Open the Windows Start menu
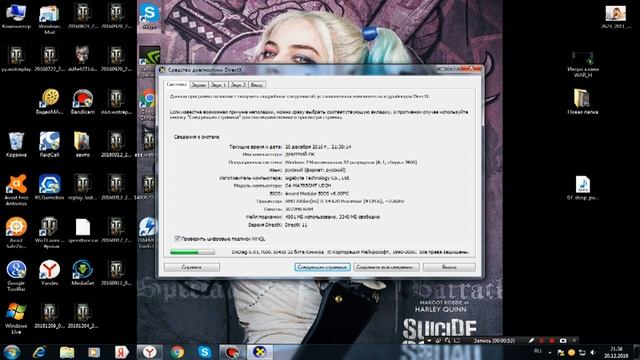The height and width of the screenshot is (360, 640). tap(11, 352)
